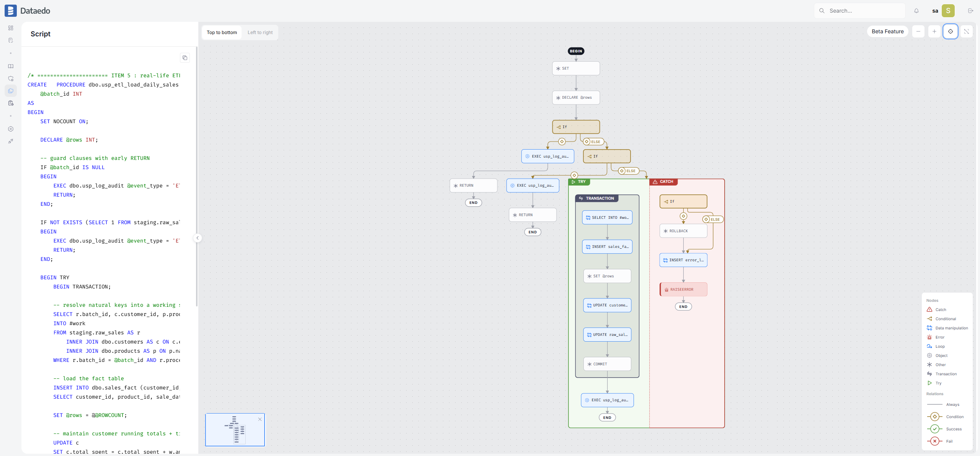Viewport: 980px width, 456px height.
Task: Switch layout to Top to bottom
Action: click(222, 33)
